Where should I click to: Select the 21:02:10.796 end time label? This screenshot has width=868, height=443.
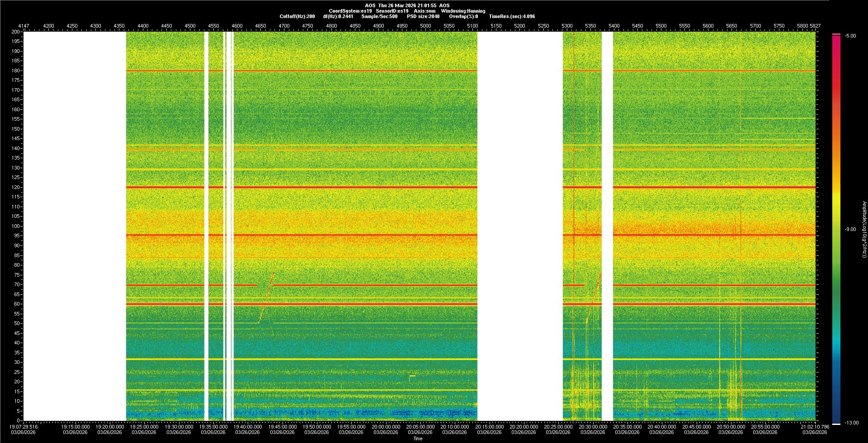(x=814, y=427)
